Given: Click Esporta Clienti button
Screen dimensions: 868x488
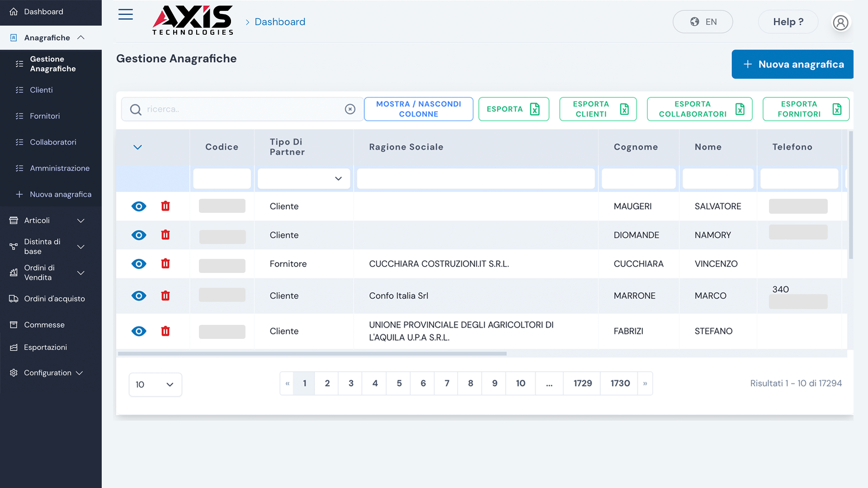Looking at the screenshot, I should click(598, 109).
